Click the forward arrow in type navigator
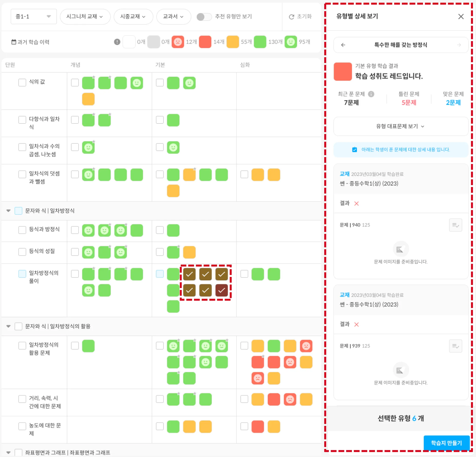The width and height of the screenshot is (476, 457). point(459,45)
